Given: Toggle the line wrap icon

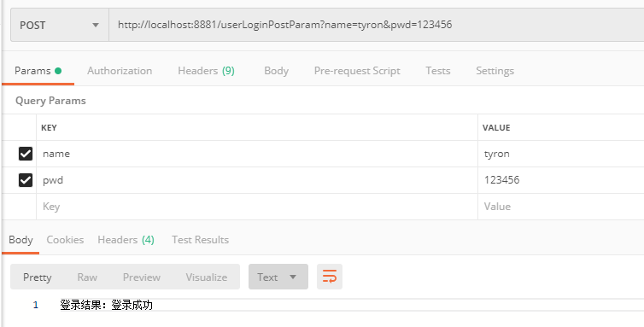Looking at the screenshot, I should pyautogui.click(x=330, y=277).
